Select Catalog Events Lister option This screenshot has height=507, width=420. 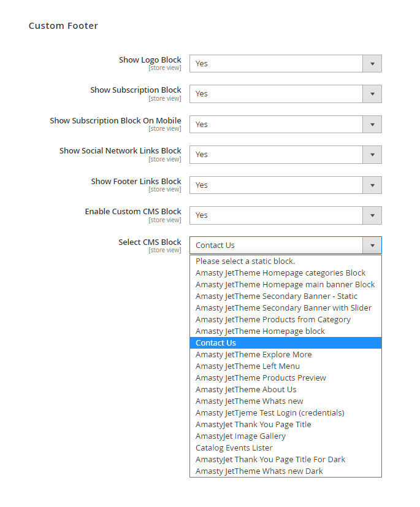pyautogui.click(x=234, y=448)
